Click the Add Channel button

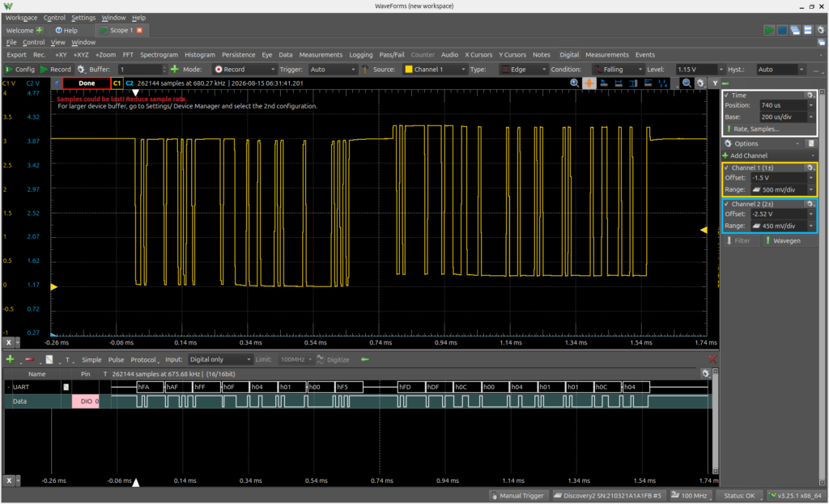click(x=745, y=155)
